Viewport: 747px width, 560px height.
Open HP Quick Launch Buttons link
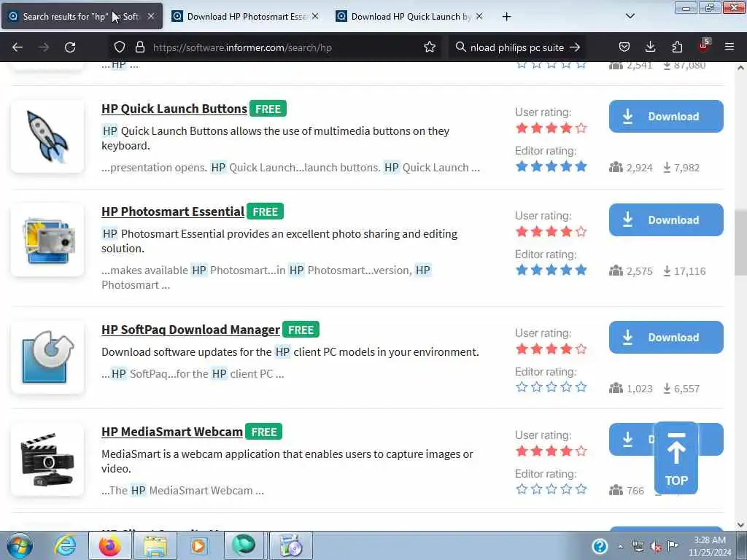coord(174,109)
